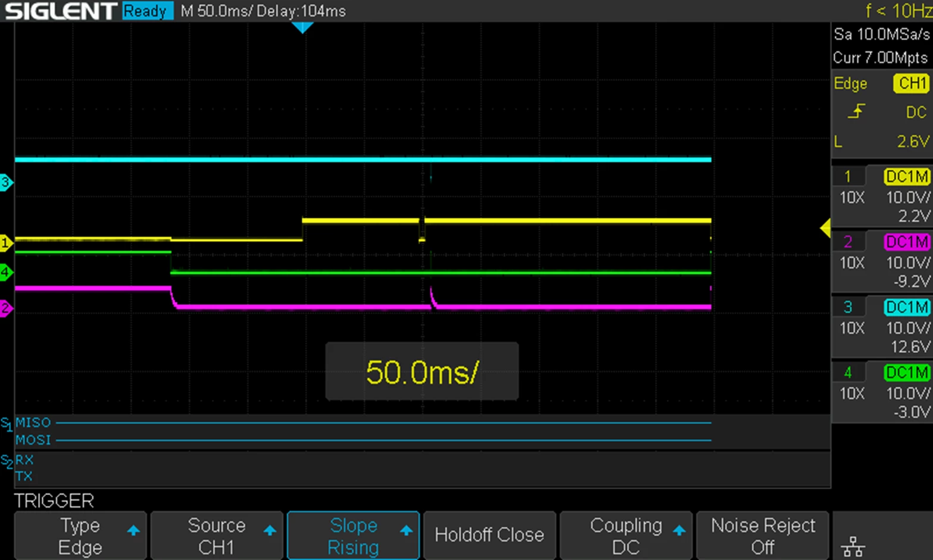
Task: Click the cyan channel 3 ground marker
Action: (x=6, y=182)
